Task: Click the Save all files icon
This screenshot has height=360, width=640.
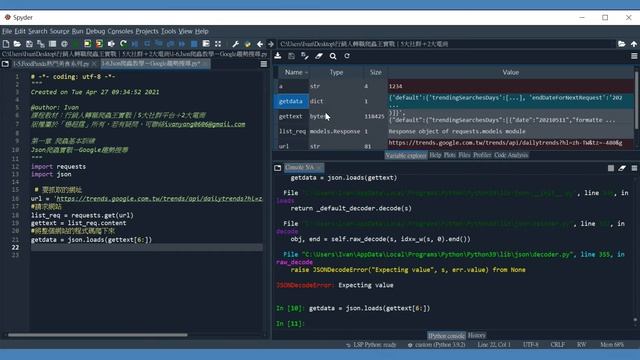Action: point(41,44)
